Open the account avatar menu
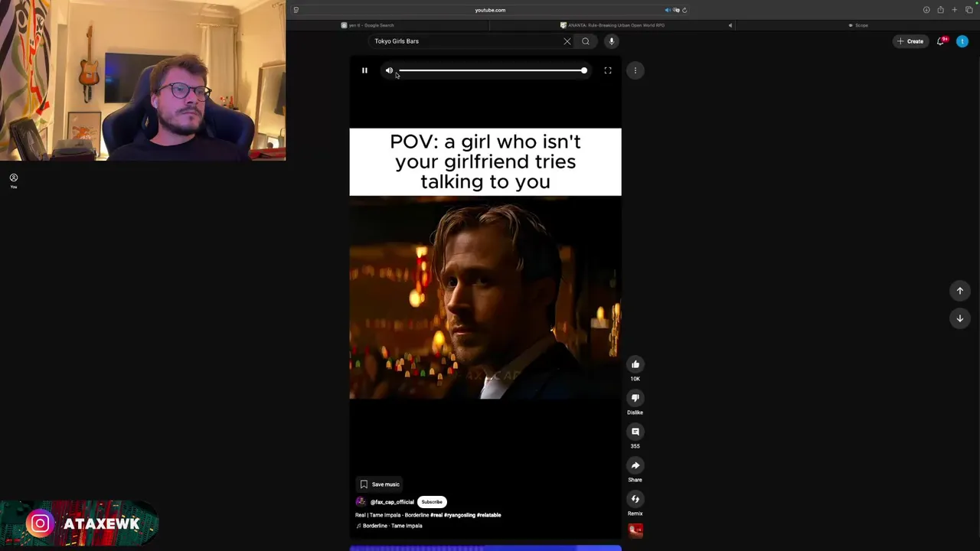This screenshot has width=980, height=551. [x=962, y=41]
